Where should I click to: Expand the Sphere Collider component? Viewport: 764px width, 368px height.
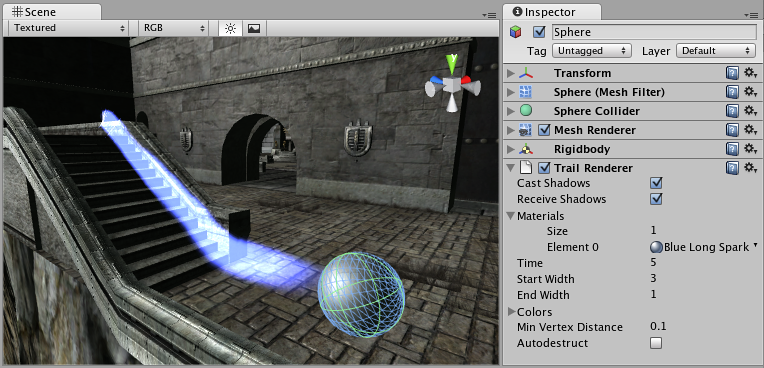[x=511, y=111]
